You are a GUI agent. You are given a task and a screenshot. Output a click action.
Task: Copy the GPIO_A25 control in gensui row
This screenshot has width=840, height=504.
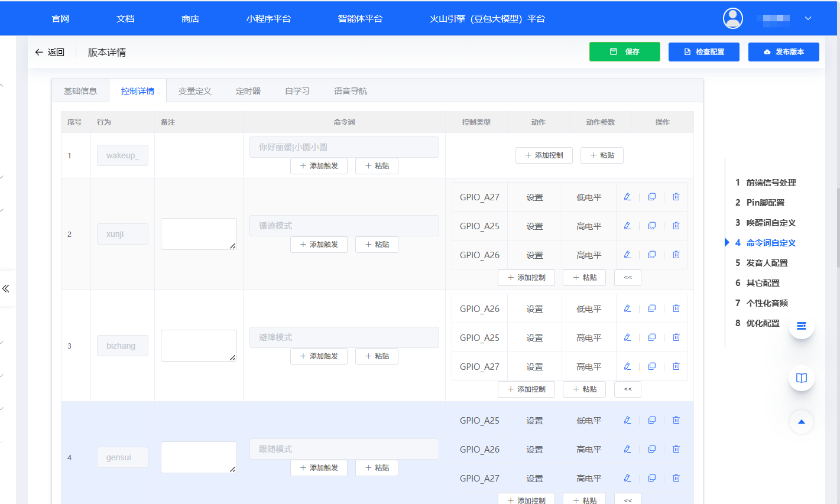(651, 420)
